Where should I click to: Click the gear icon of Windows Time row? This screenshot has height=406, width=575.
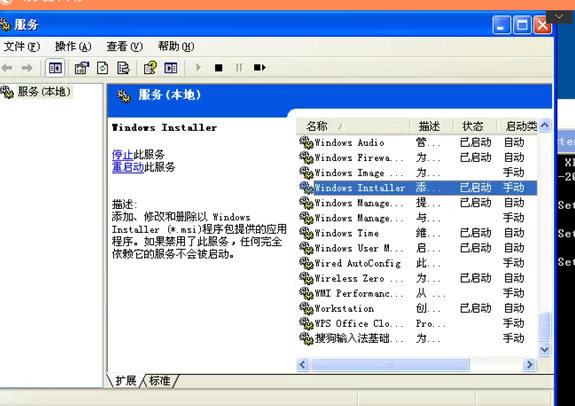tap(306, 233)
